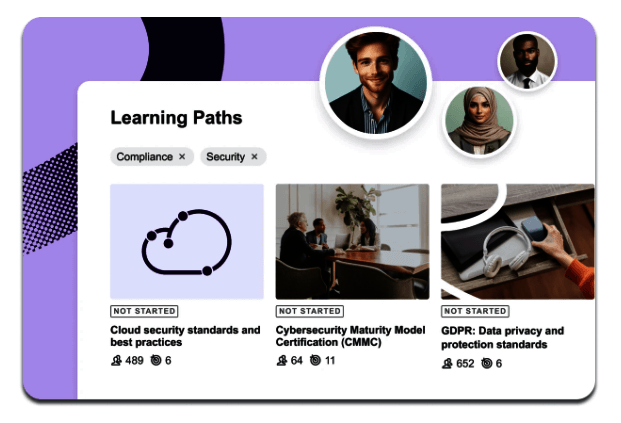Open Cybersecurity Maturity Model Certification (CMMC) title
The image size is (621, 423).
351,336
